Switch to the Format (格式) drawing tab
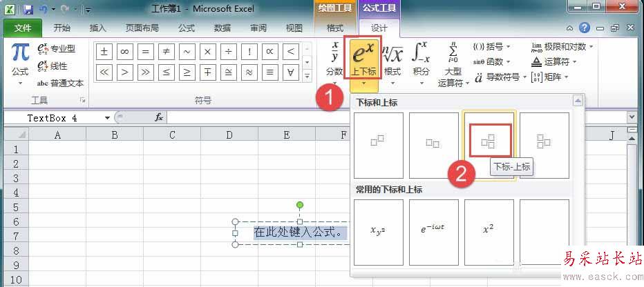The image size is (644, 287). [x=334, y=28]
